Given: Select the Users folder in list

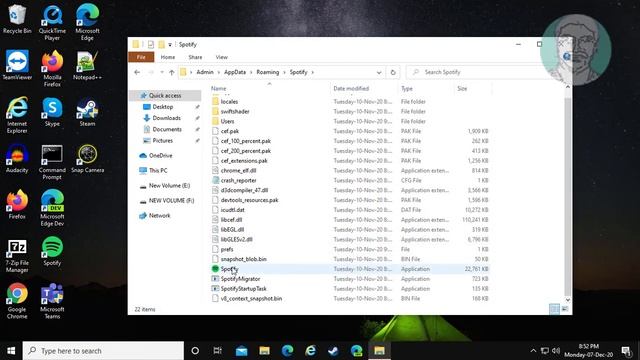Looking at the screenshot, I should click(227, 121).
